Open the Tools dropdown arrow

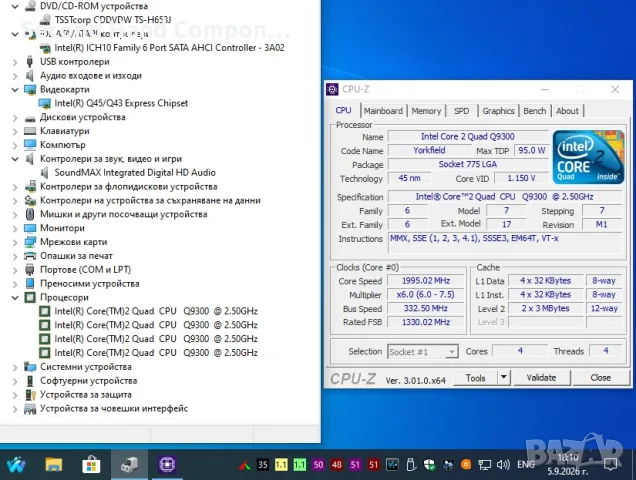[x=503, y=378]
